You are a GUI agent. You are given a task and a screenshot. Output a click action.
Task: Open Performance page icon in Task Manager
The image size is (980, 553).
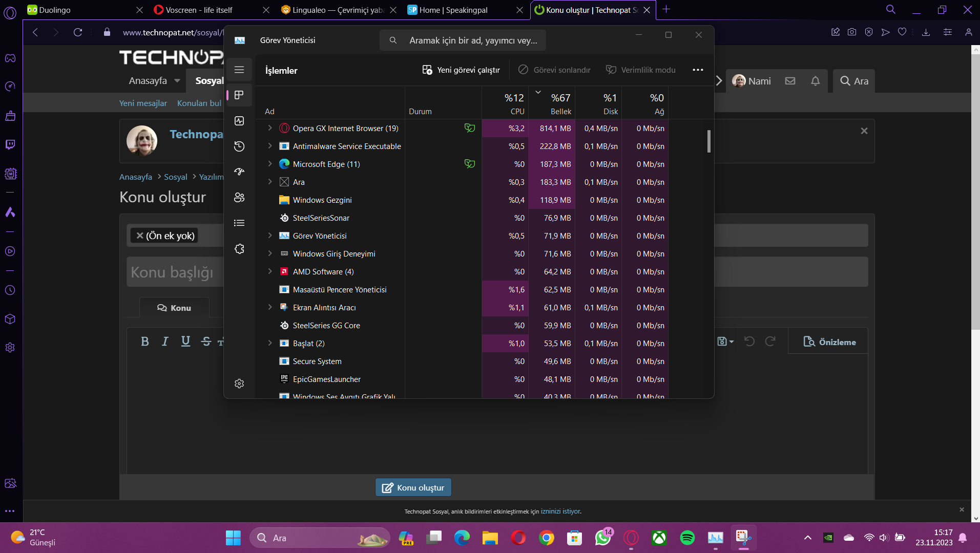[x=239, y=121]
